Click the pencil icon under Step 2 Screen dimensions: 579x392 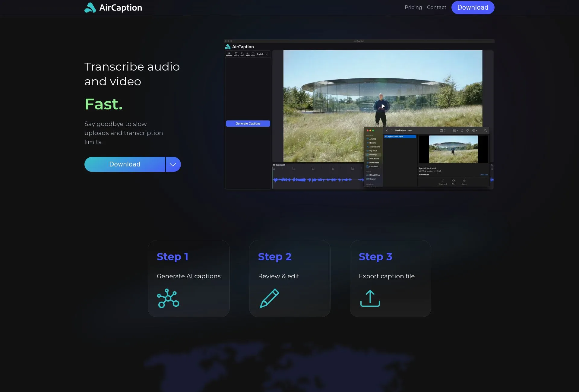pyautogui.click(x=269, y=298)
